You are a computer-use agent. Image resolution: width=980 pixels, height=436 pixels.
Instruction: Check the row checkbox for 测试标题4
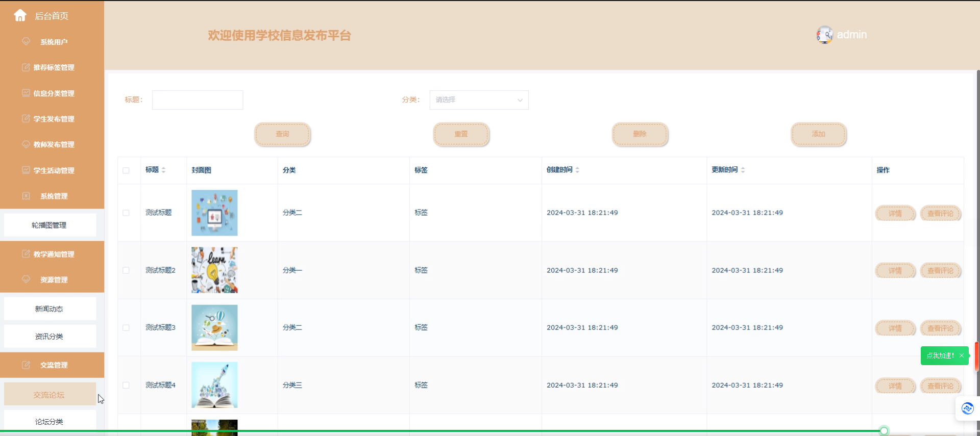click(x=126, y=386)
